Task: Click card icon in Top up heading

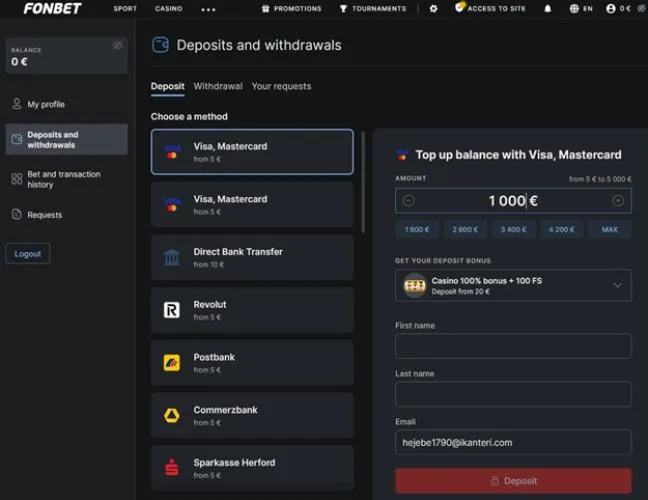Action: [402, 155]
